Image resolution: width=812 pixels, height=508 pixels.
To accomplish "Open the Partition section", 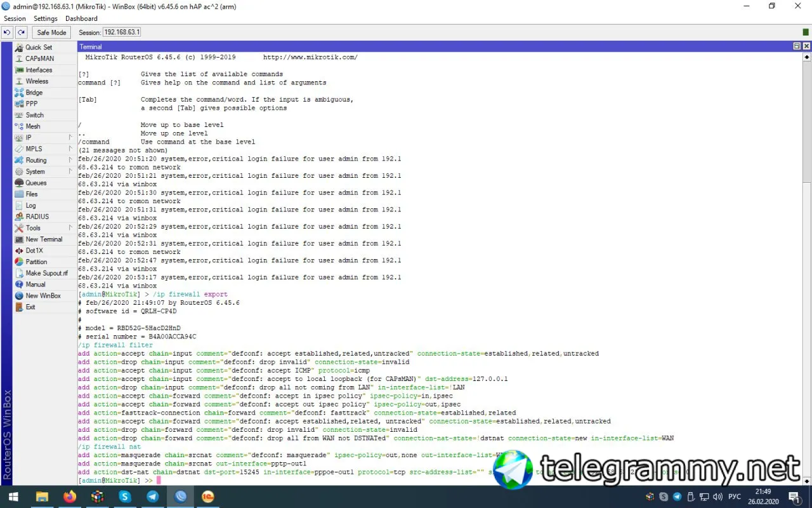I will pos(36,262).
